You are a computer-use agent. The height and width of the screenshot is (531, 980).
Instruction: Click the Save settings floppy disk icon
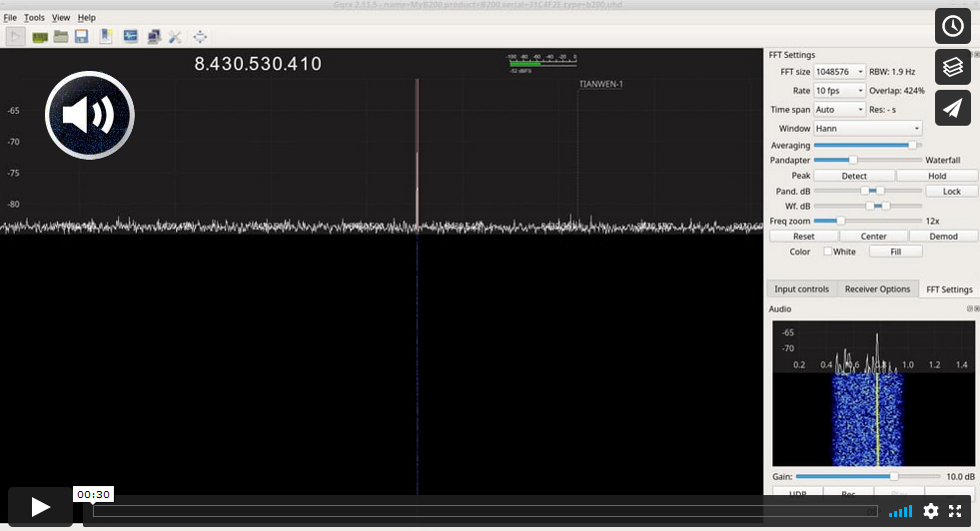(x=81, y=37)
